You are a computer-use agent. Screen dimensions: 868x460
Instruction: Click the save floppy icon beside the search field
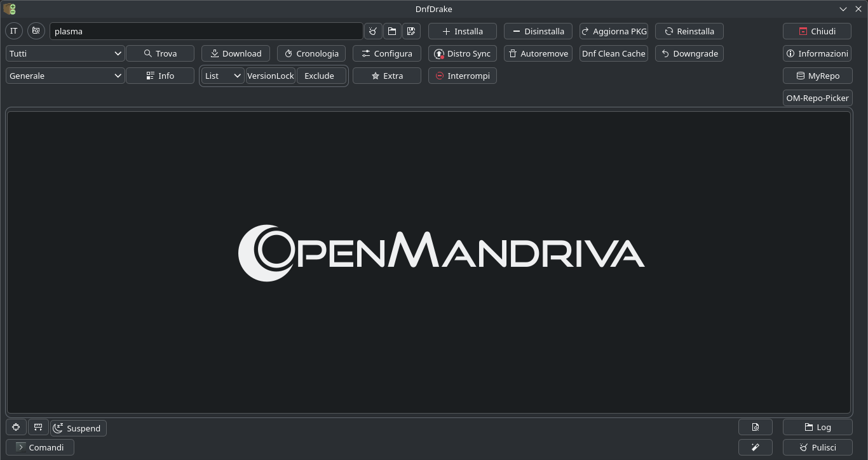click(411, 31)
